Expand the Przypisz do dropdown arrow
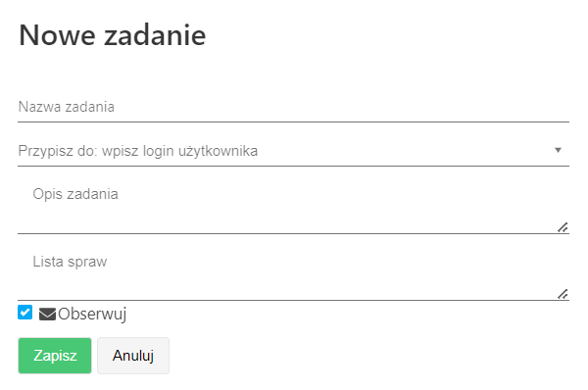 558,150
